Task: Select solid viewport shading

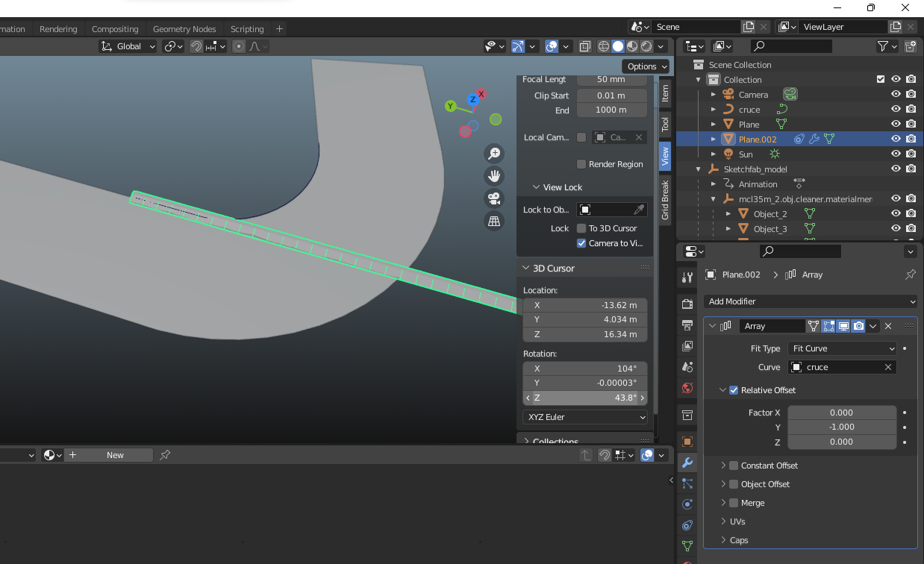Action: pyautogui.click(x=618, y=46)
